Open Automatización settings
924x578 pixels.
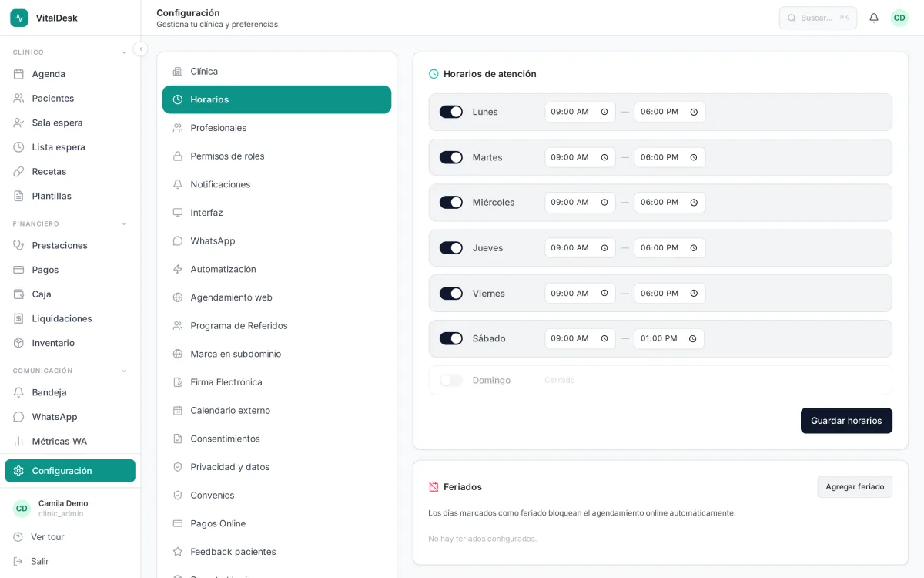[x=276, y=269]
